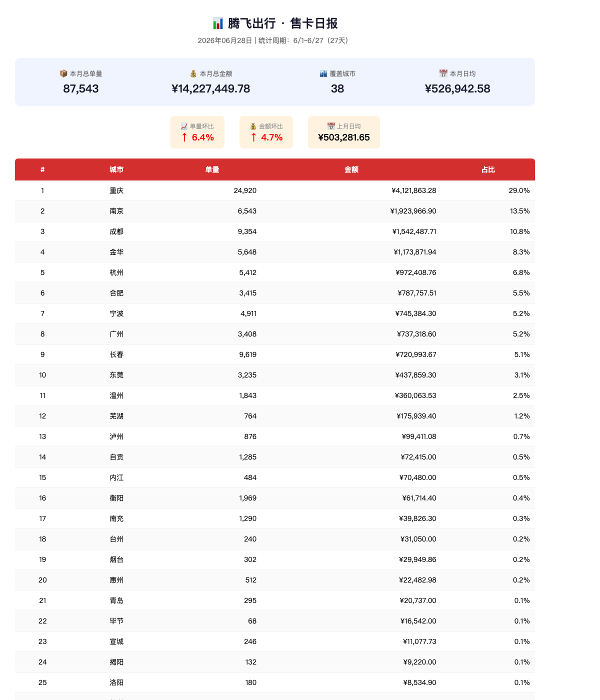
Task: Click the city cell 南充
Action: tap(116, 518)
